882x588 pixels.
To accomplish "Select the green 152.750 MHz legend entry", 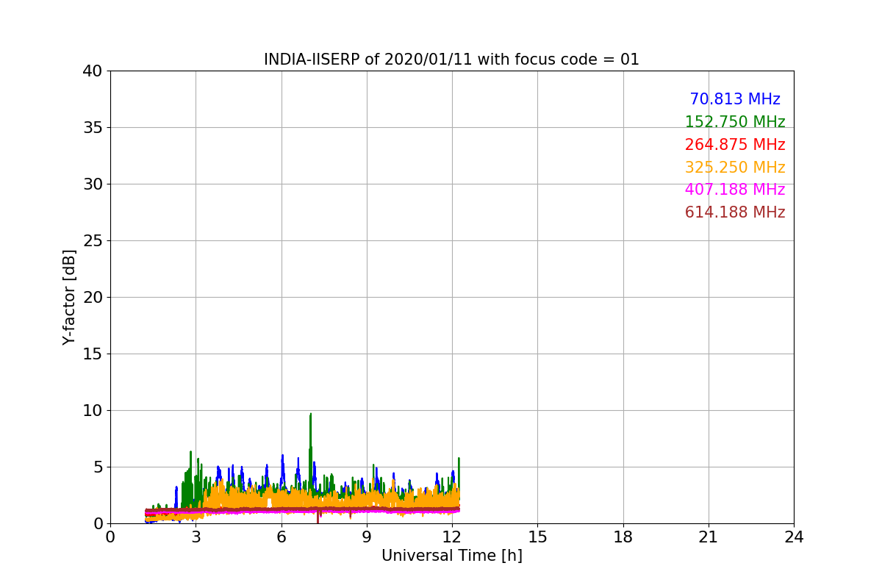I will (734, 122).
